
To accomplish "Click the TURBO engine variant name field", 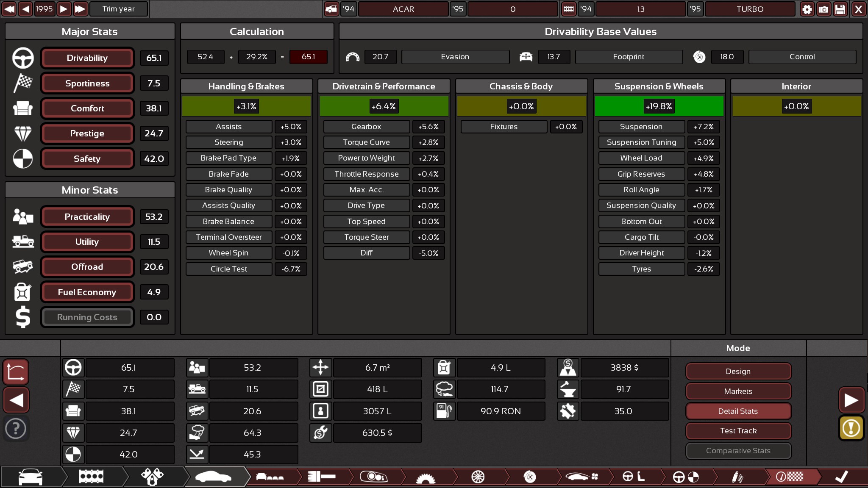I will [750, 9].
